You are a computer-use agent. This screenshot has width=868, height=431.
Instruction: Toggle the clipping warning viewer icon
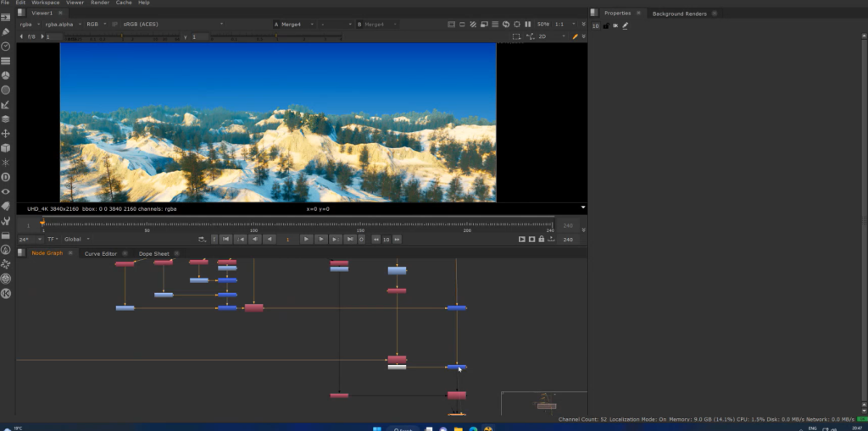(x=473, y=25)
